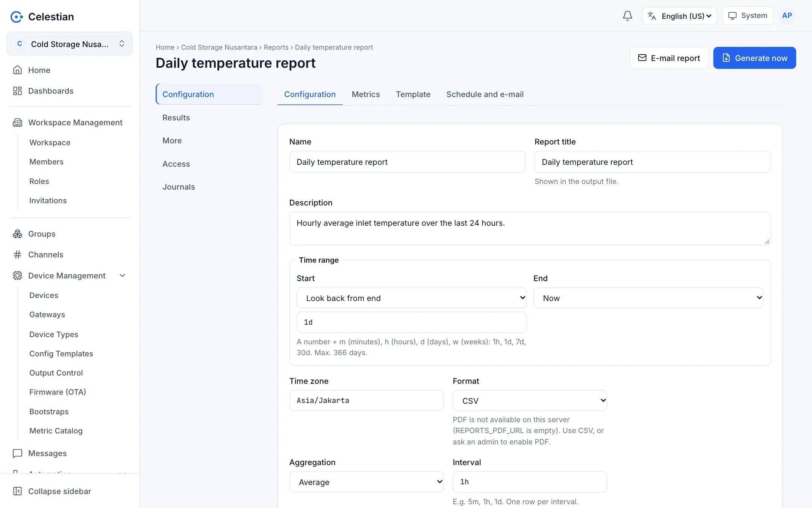This screenshot has width=812, height=508.
Task: Click the Description text area
Action: pos(530,228)
